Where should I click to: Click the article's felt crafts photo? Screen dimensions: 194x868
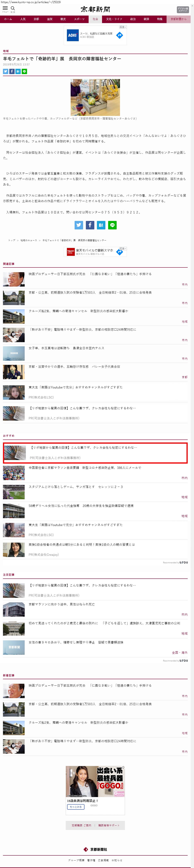[95, 97]
